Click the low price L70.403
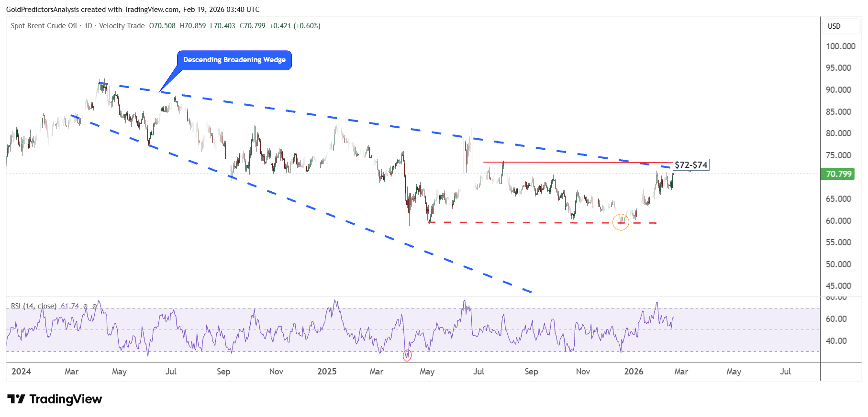 coord(223,26)
